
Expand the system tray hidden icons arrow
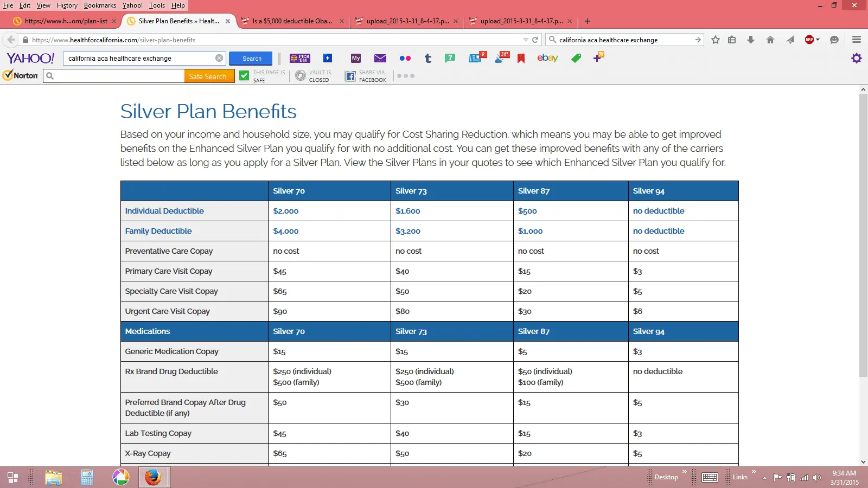764,478
